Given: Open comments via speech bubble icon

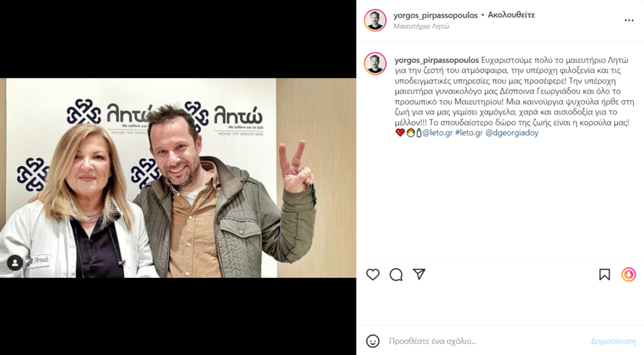Looking at the screenshot, I should (396, 275).
